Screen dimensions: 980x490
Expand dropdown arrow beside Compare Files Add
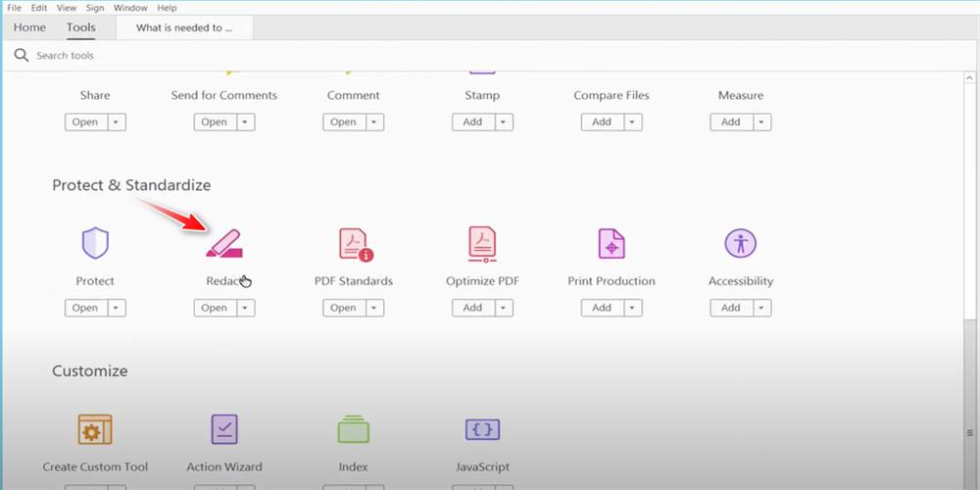(634, 122)
